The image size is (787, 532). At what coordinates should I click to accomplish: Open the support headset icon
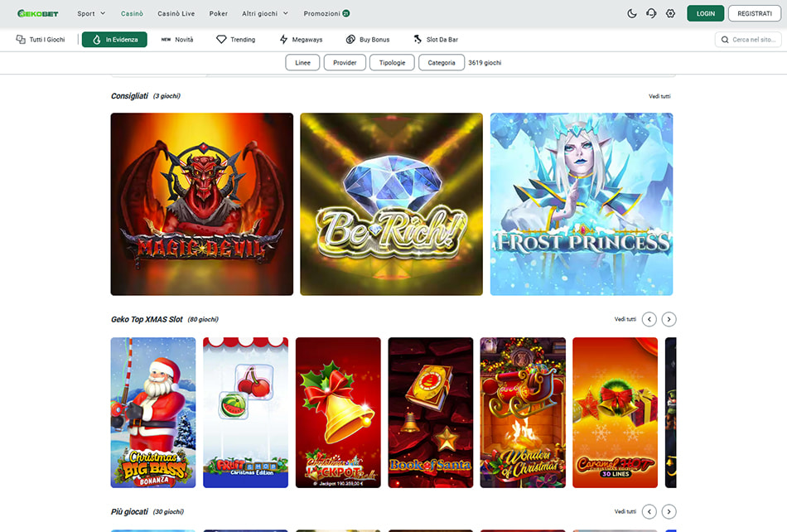(651, 13)
